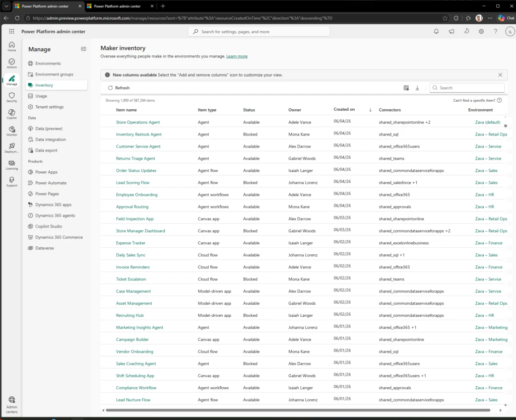This screenshot has width=516, height=420.
Task: Open the feedback megaphone icon
Action: pos(451,32)
